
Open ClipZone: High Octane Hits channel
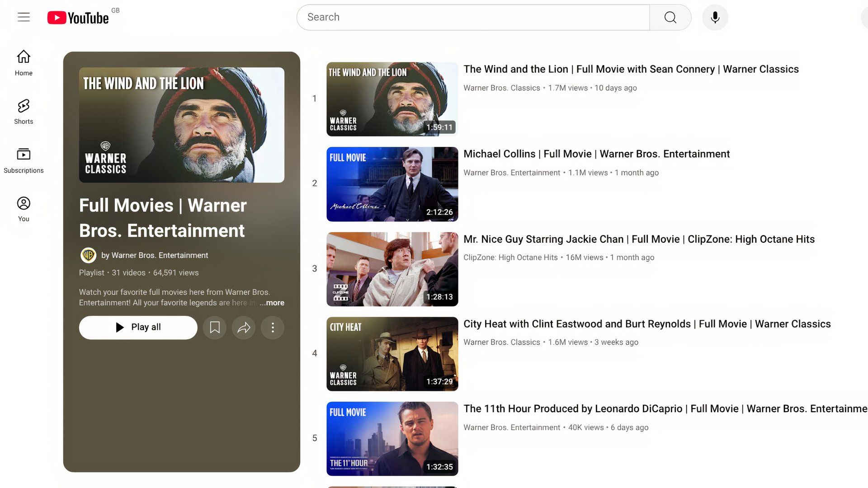[x=510, y=258]
